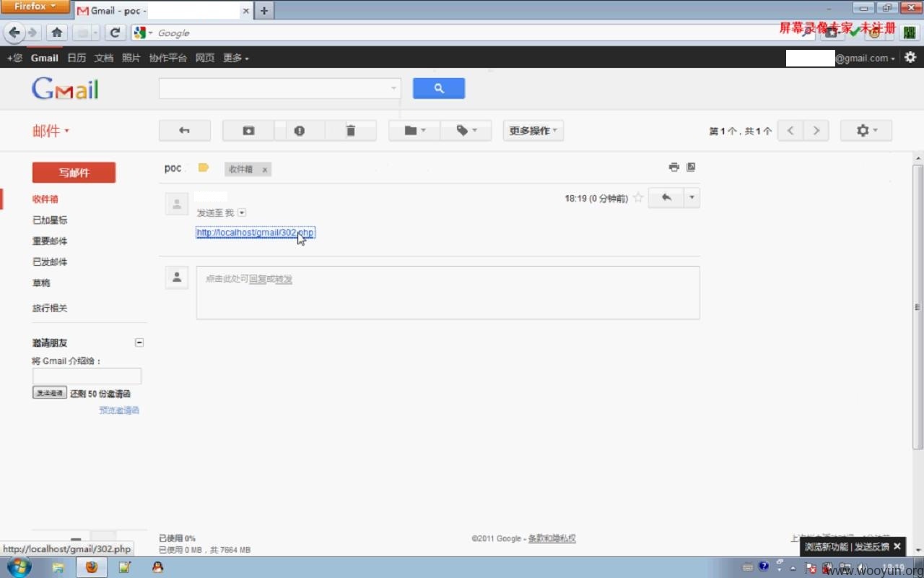Go to the next conversation arrow
The image size is (924, 578).
click(x=816, y=130)
